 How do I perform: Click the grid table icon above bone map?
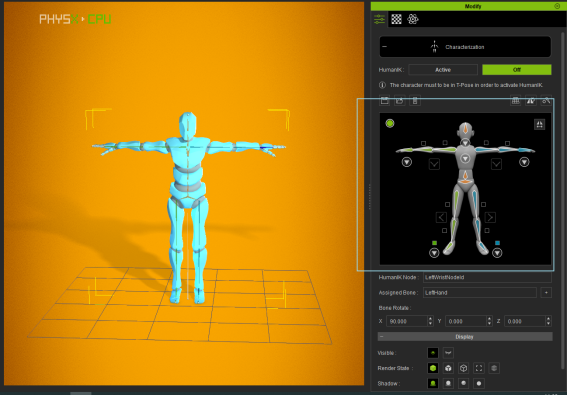pos(515,101)
